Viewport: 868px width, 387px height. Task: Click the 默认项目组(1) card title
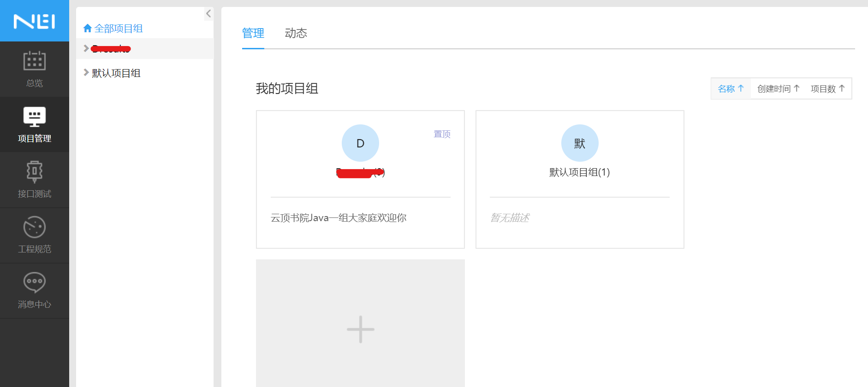pyautogui.click(x=580, y=172)
